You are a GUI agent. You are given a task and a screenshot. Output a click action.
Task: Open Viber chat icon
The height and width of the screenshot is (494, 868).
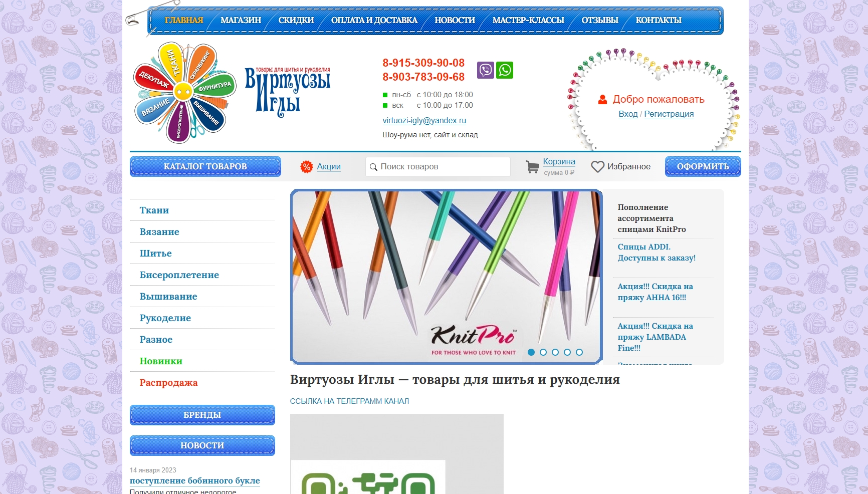[x=485, y=70]
